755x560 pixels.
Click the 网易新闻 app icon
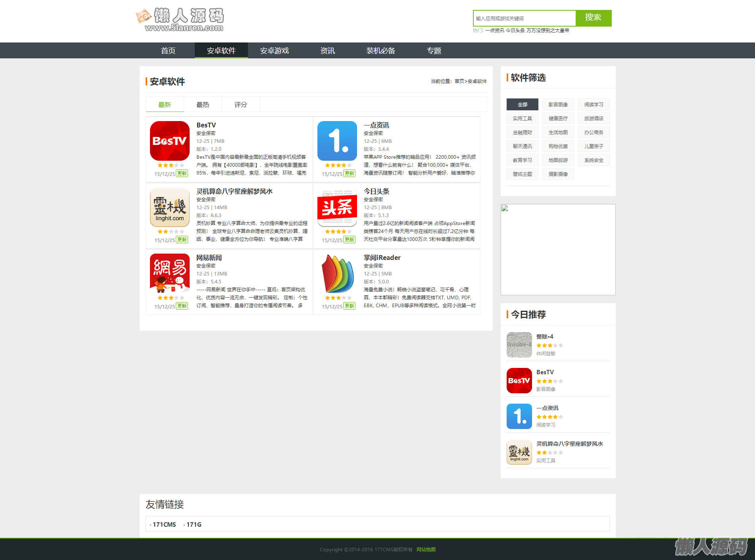(170, 273)
